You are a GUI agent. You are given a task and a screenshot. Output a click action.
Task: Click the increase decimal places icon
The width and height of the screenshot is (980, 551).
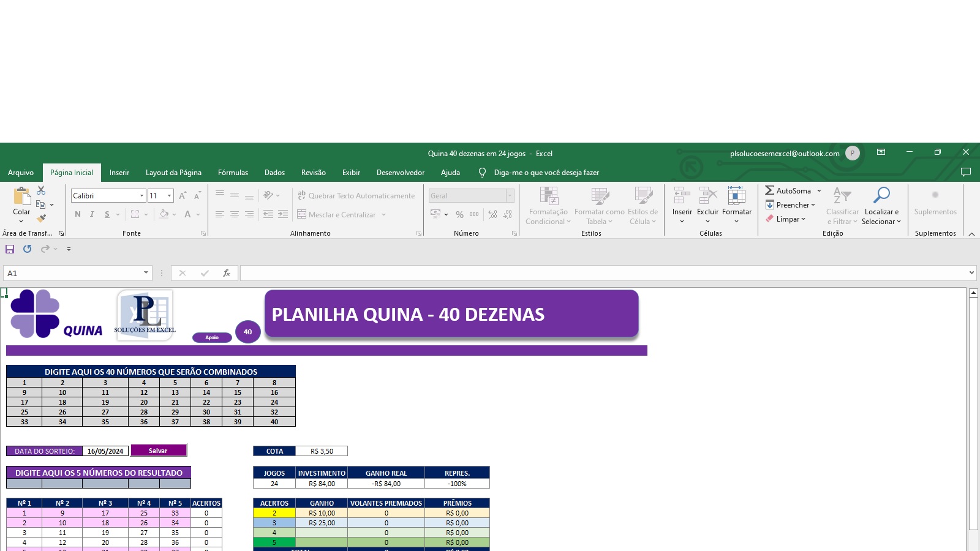[493, 214]
